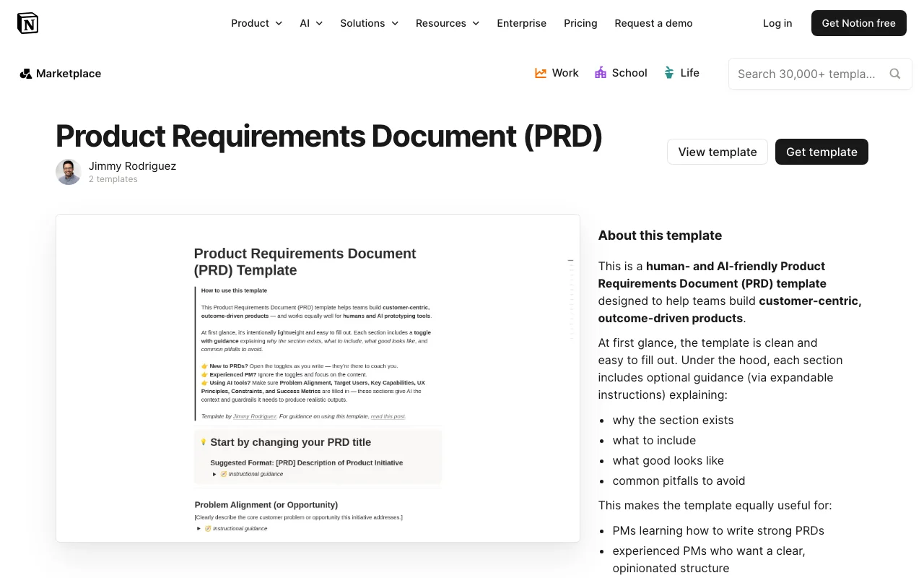Expand the AI menu
Image resolution: width=924 pixels, height=578 pixels.
click(x=311, y=23)
